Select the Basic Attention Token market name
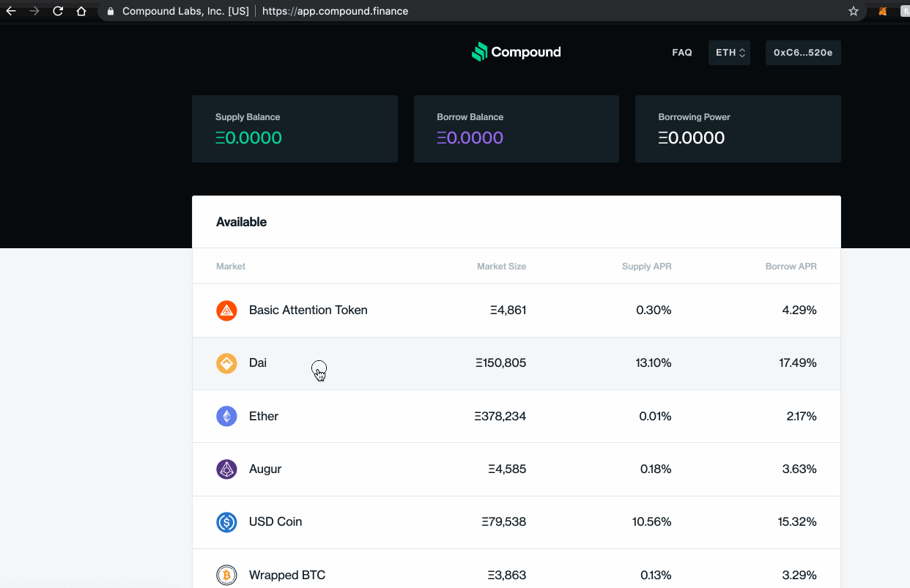 (308, 310)
